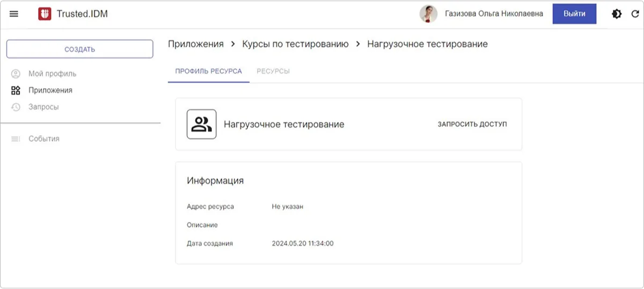Click the user avatar photo
The image size is (644, 289).
[x=428, y=14]
